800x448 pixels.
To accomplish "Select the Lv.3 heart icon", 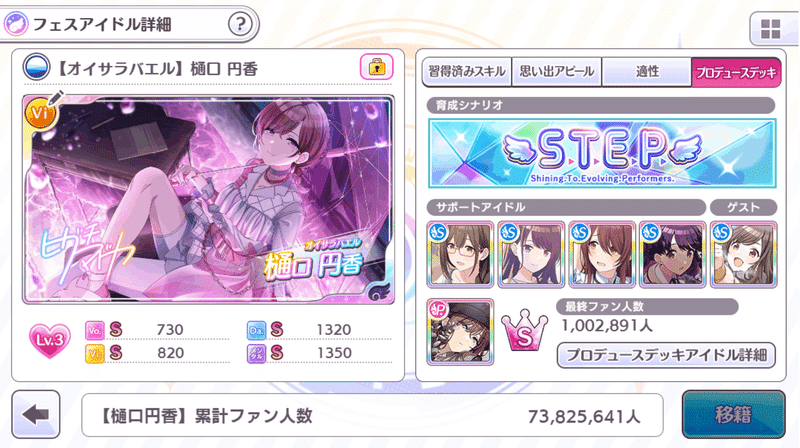I will coord(49,340).
